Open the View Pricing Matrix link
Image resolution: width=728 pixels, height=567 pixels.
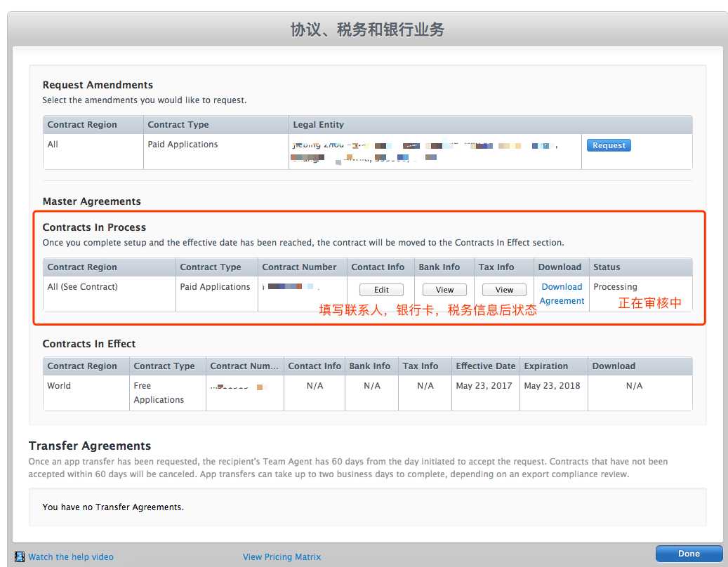pyautogui.click(x=282, y=556)
